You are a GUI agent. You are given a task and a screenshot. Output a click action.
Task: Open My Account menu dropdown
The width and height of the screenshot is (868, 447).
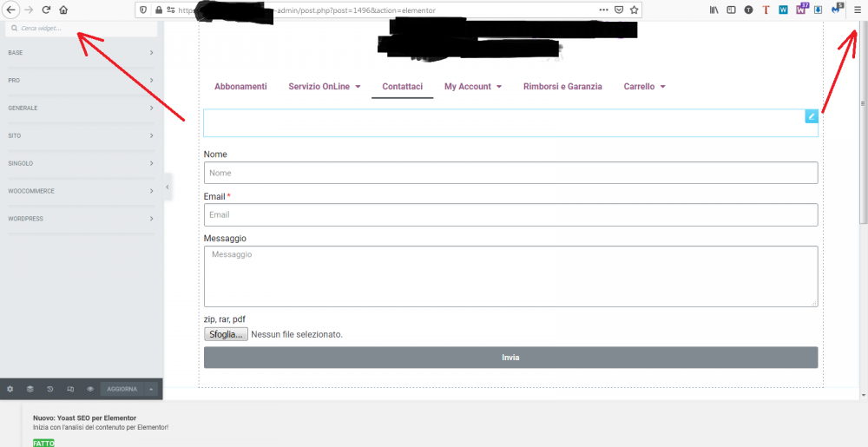pyautogui.click(x=473, y=86)
